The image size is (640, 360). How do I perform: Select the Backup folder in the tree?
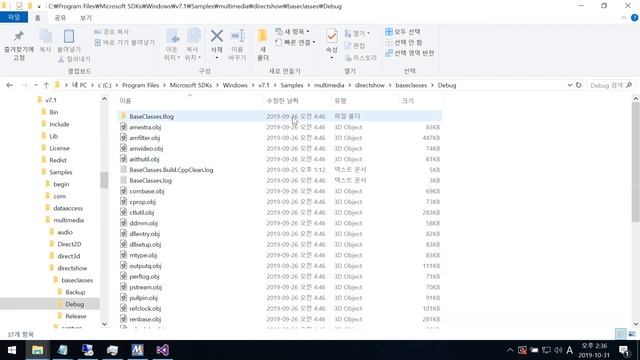point(75,292)
